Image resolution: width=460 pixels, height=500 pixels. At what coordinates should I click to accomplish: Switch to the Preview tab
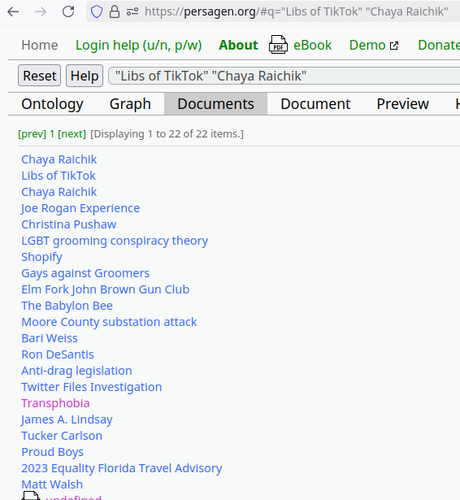(403, 104)
